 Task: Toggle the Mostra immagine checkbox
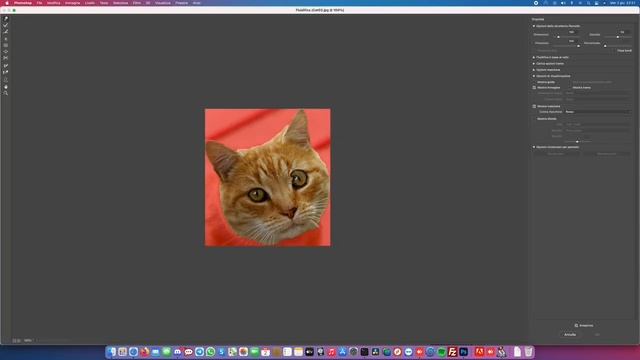click(534, 87)
